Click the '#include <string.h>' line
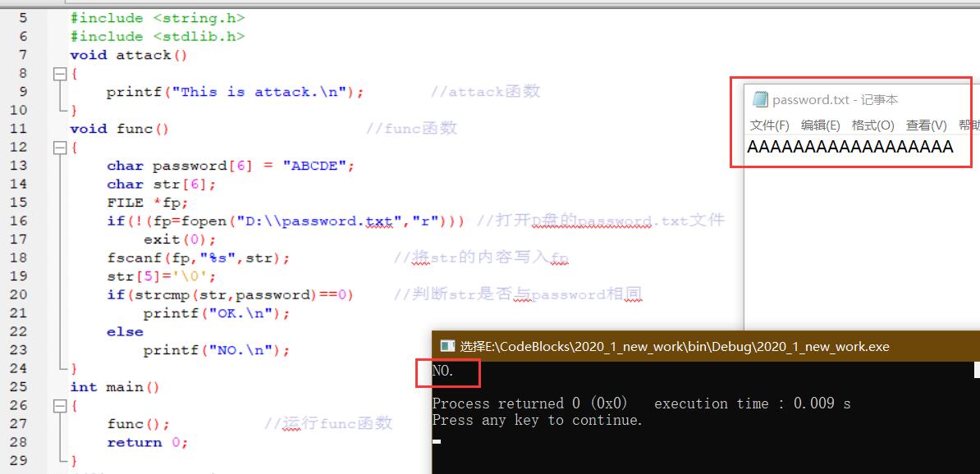 [x=158, y=18]
